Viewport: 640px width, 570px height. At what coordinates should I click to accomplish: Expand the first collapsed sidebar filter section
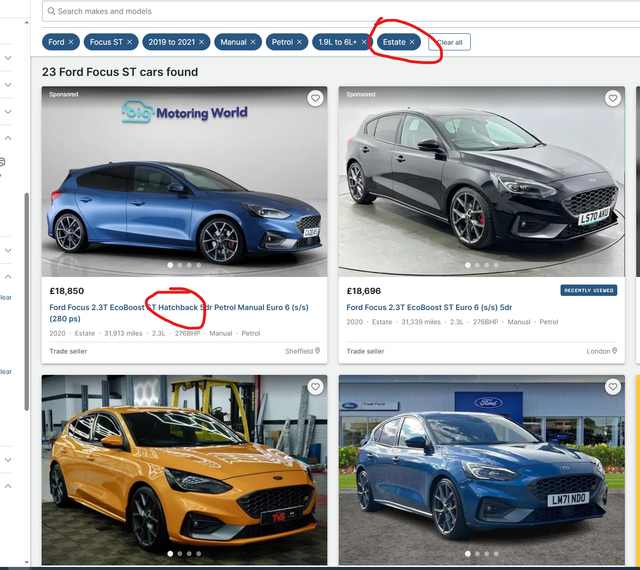(8, 58)
